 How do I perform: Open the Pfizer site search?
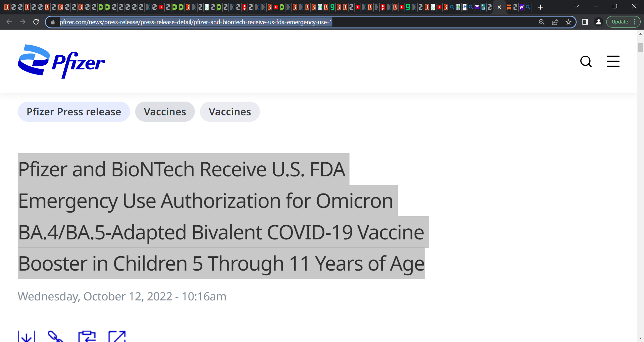tap(586, 61)
